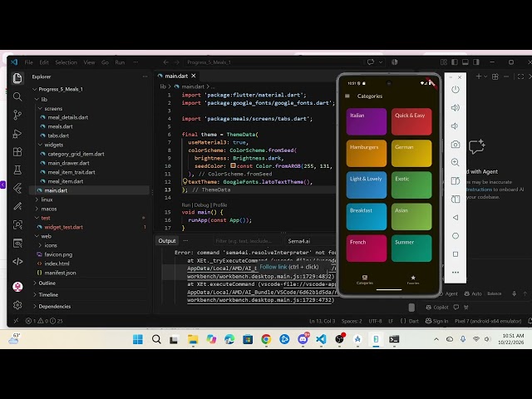
Task: Open the Run and Debug view
Action: [x=17, y=134]
